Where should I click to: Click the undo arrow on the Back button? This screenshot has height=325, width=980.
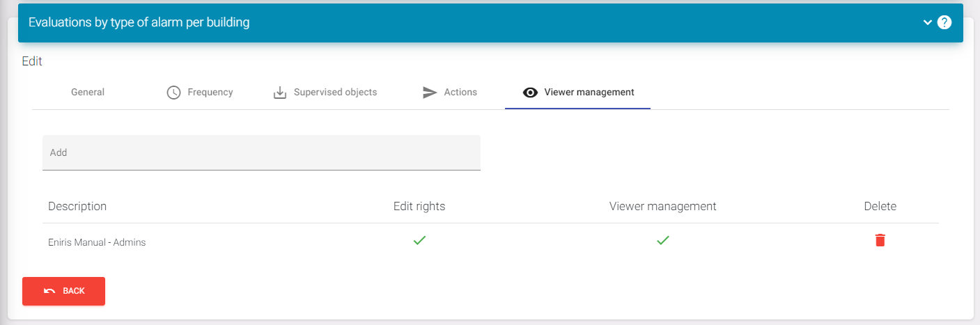coord(49,291)
